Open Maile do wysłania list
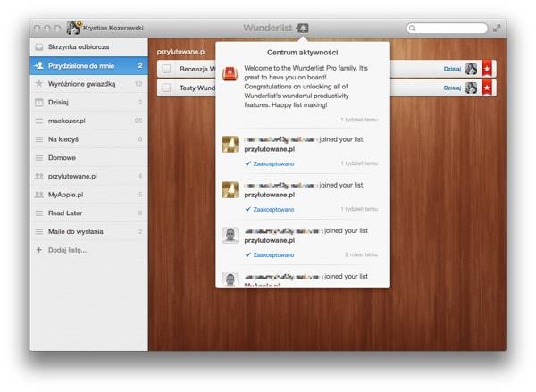 tap(88, 231)
